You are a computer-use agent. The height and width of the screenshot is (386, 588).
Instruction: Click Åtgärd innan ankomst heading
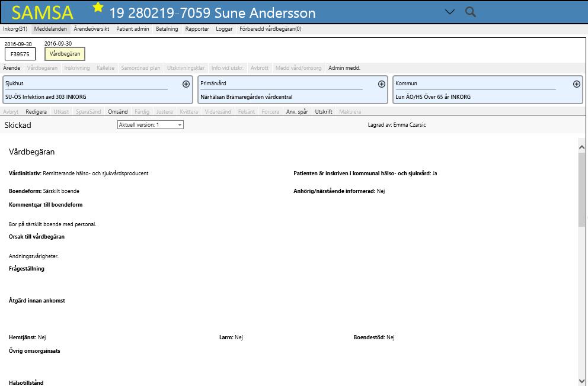[x=37, y=300]
